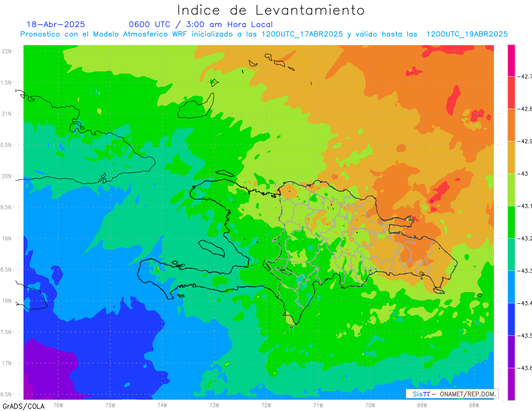532x411 pixels.
Task: Click the violet legend swatch below -43.6
Action: pyautogui.click(x=511, y=384)
